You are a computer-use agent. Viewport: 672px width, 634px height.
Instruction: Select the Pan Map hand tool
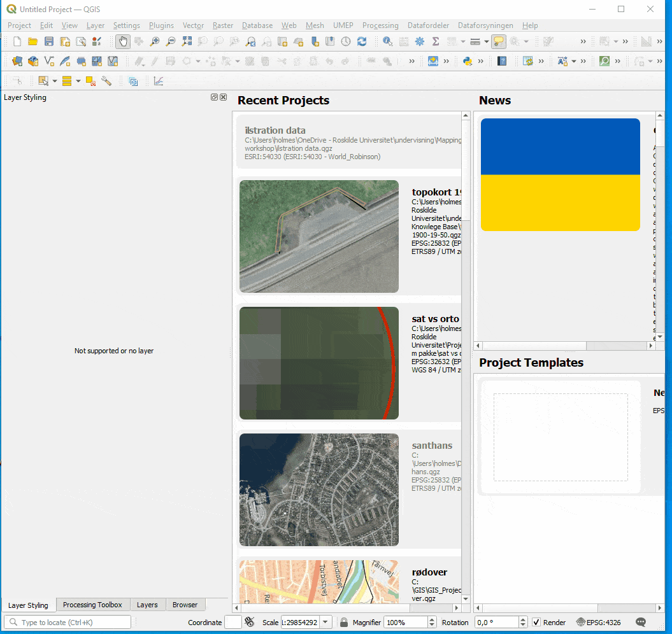tap(122, 41)
